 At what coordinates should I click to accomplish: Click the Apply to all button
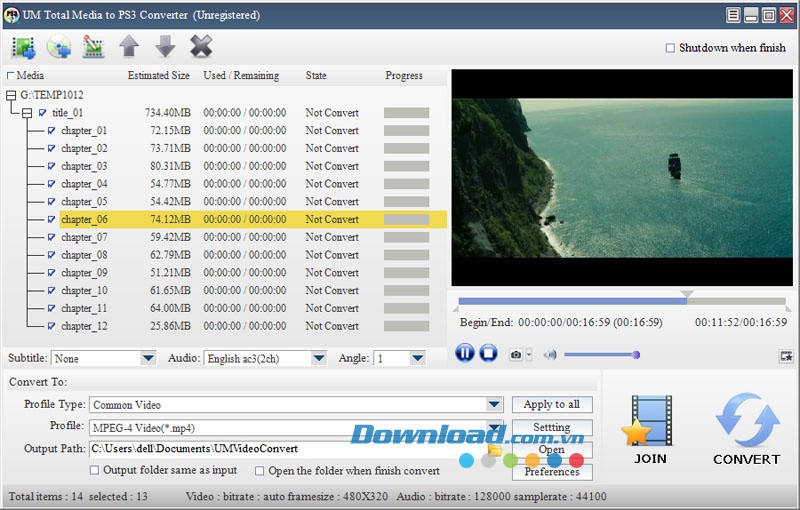pyautogui.click(x=552, y=404)
